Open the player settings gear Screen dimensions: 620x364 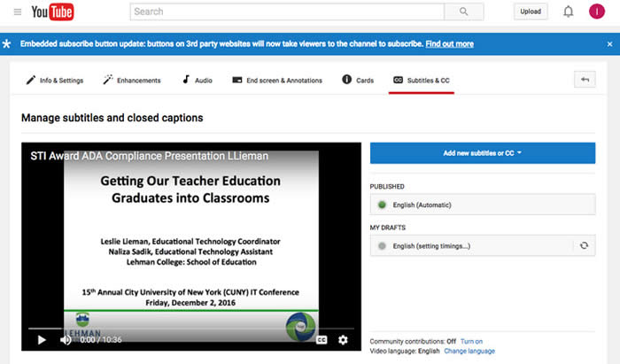click(344, 339)
